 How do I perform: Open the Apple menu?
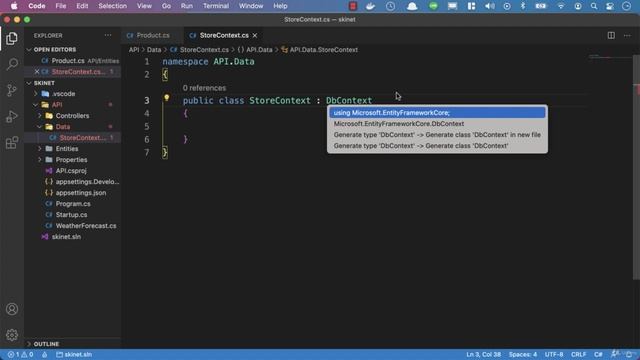pos(14,6)
